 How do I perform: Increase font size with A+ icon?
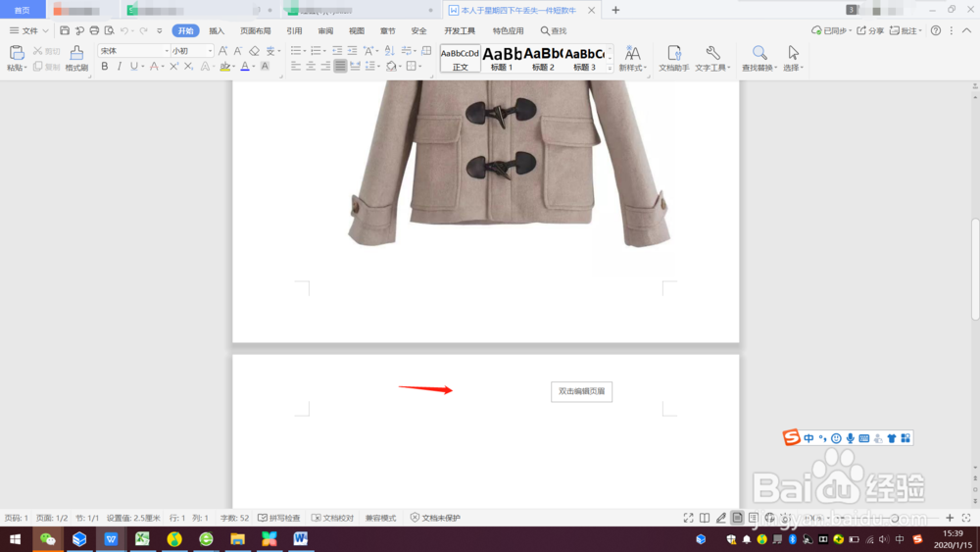pos(222,51)
